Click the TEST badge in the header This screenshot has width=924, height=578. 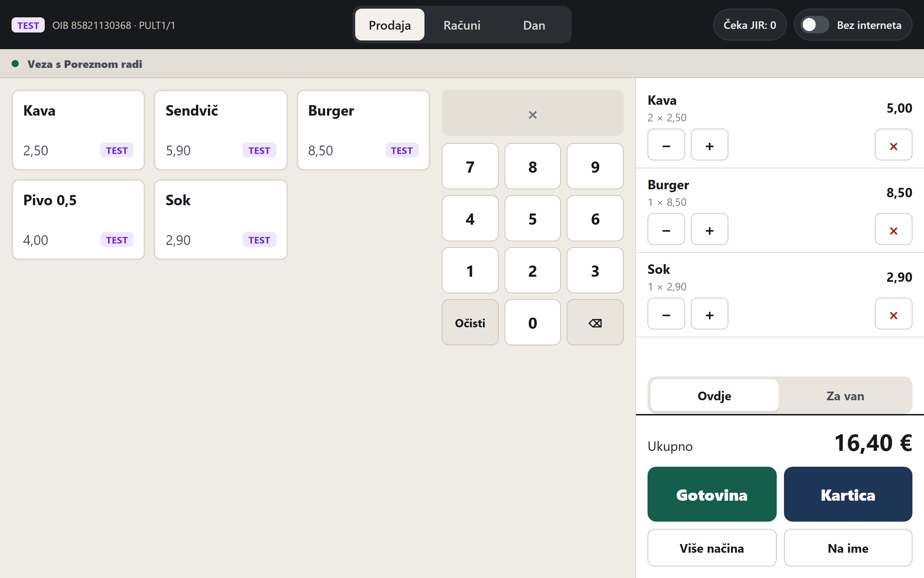(x=28, y=25)
